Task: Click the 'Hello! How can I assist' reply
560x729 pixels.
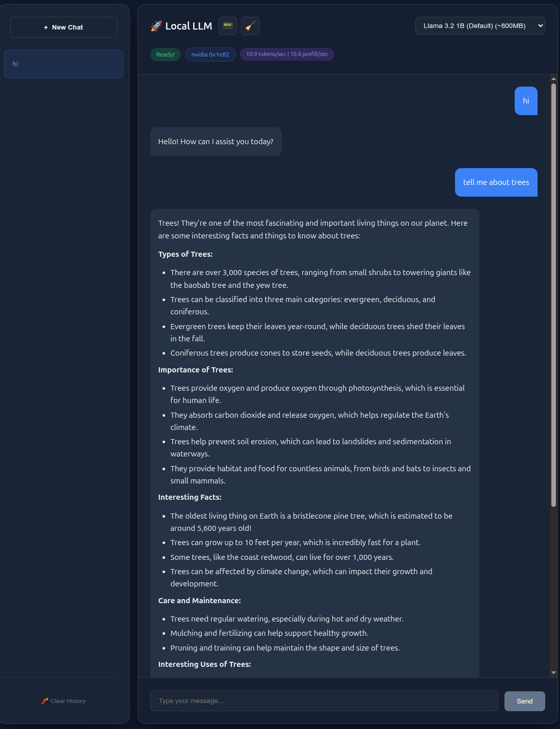Action: click(x=216, y=142)
